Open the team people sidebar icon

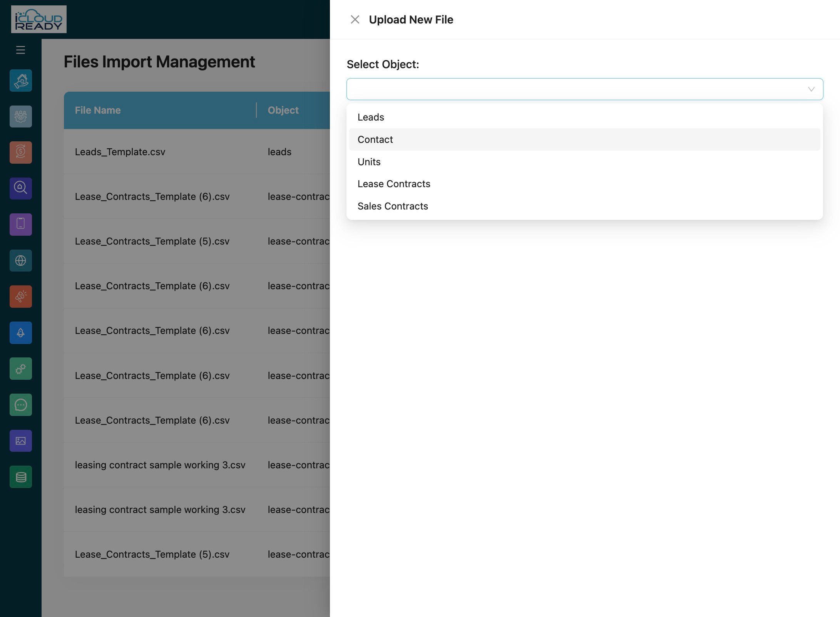pyautogui.click(x=21, y=116)
